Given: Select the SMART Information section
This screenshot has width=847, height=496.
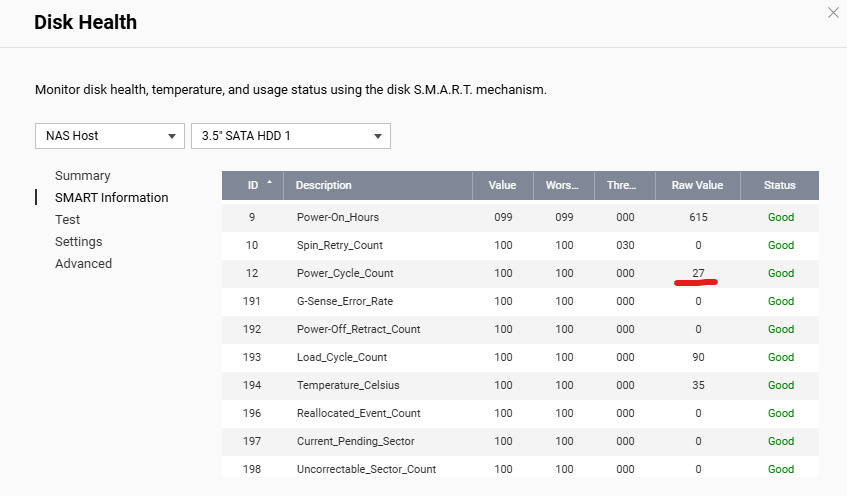Looking at the screenshot, I should 111,197.
